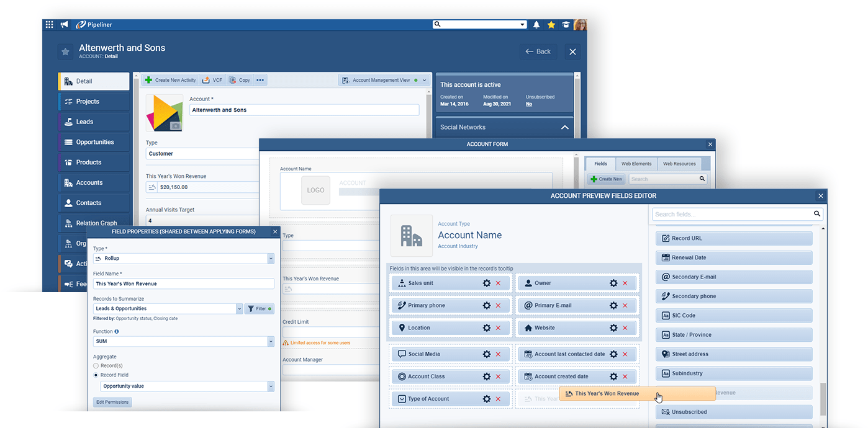
Task: Click the Unsubscribed No toggle link
Action: coord(529,104)
